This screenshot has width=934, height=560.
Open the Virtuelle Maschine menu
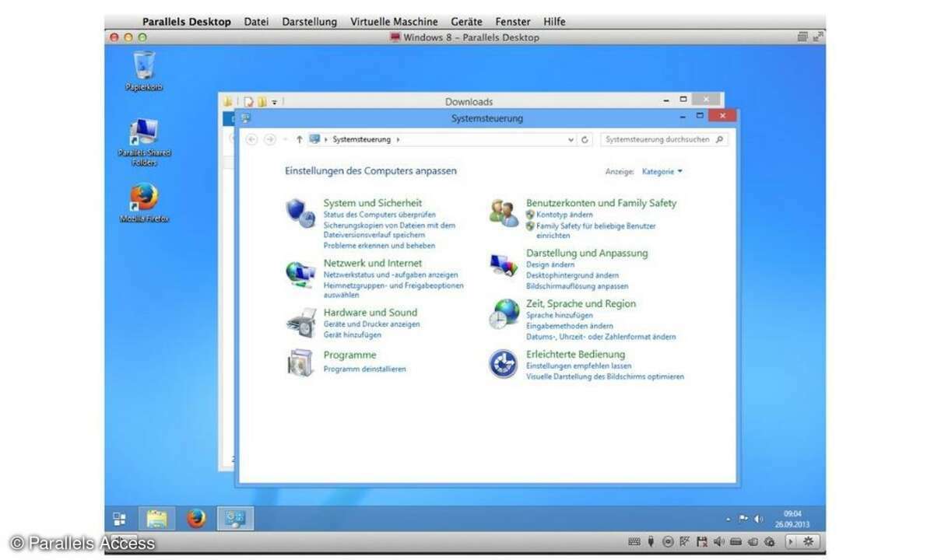tap(394, 22)
